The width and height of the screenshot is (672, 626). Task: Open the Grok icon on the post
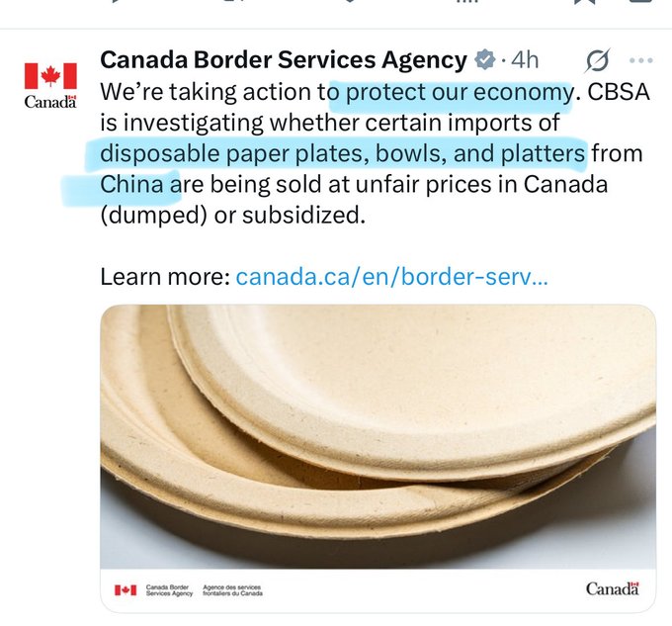[x=597, y=61]
